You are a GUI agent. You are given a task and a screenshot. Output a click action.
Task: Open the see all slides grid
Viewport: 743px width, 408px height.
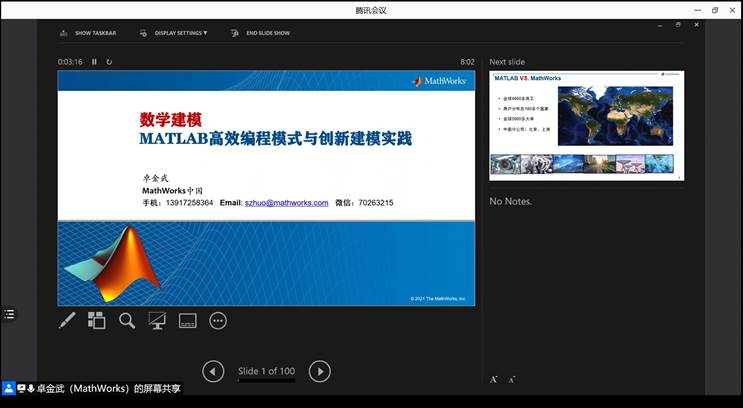[97, 321]
